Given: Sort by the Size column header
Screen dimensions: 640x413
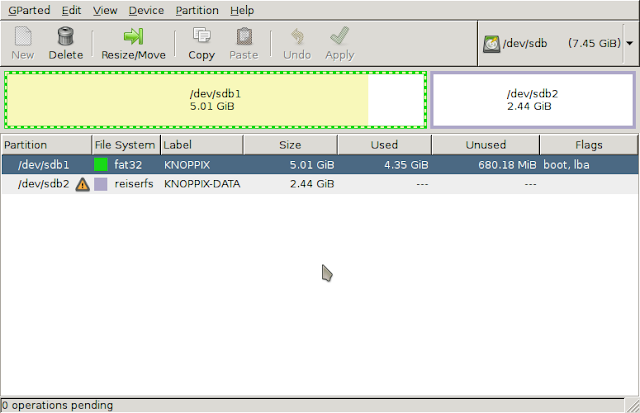Looking at the screenshot, I should coord(290,145).
